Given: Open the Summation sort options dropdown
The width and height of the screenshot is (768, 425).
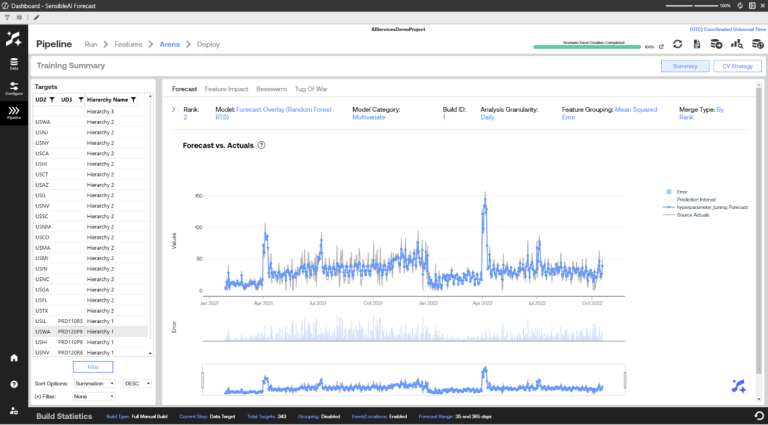Looking at the screenshot, I should [x=97, y=383].
